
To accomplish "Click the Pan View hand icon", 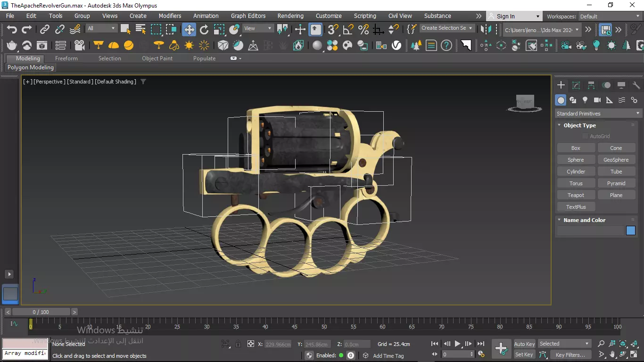I will 612,354.
